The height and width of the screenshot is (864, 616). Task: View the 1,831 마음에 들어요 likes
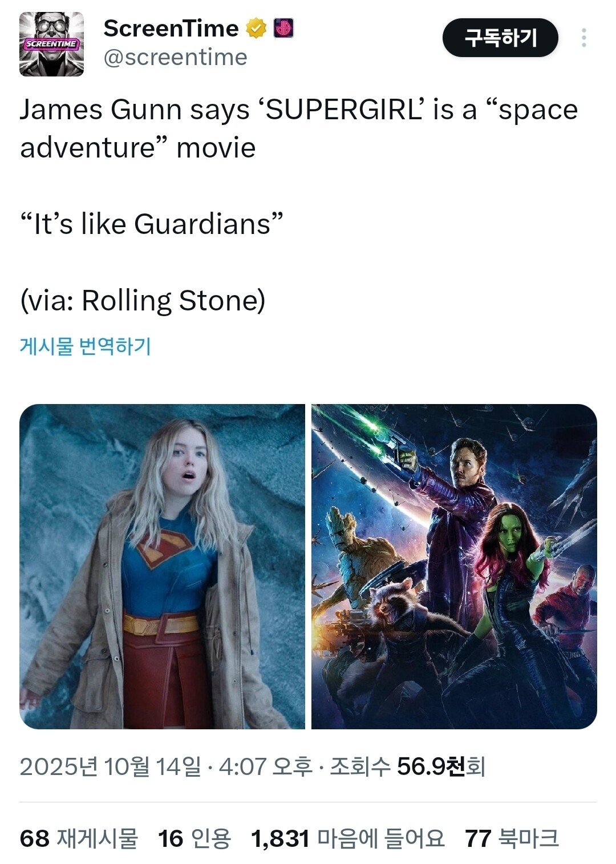[x=347, y=839]
